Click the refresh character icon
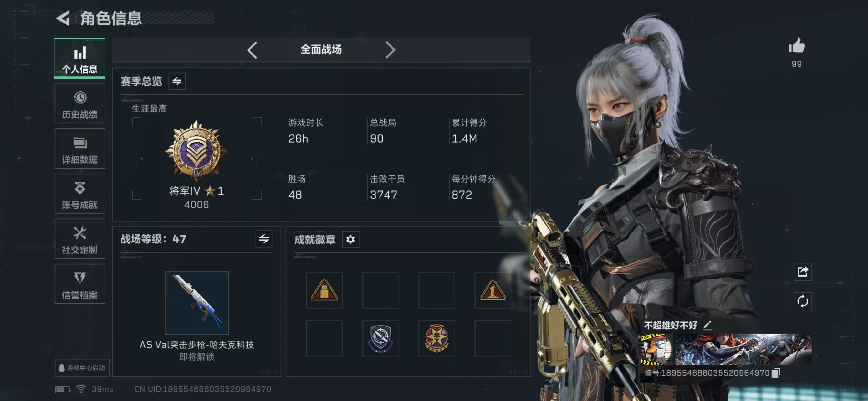 803,301
